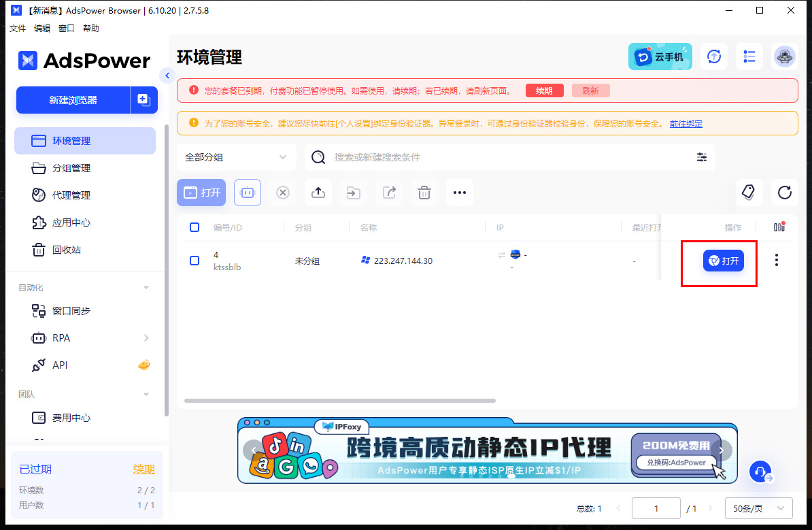Expand the RPA submenu arrow
812x530 pixels.
[x=146, y=337]
